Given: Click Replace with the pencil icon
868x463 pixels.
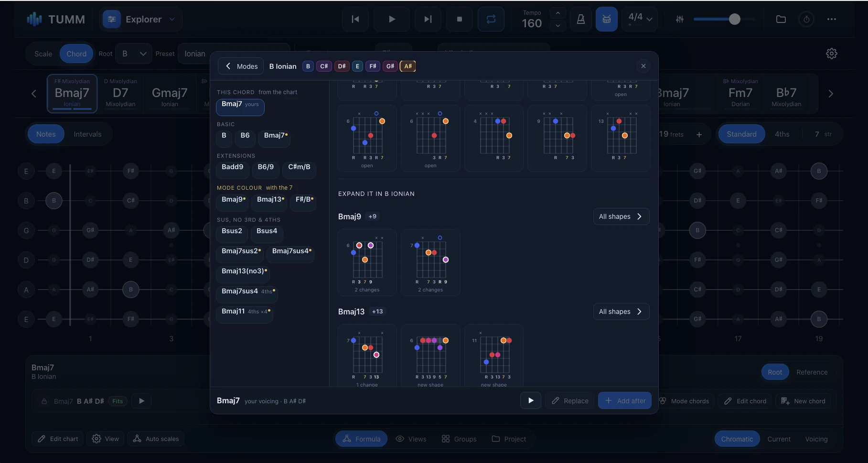Looking at the screenshot, I should click(570, 401).
